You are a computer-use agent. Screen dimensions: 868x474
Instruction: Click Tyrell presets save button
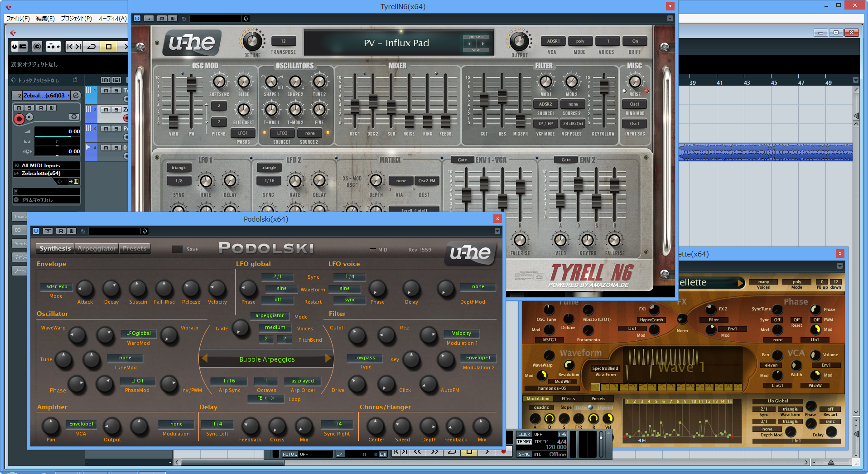coord(476,50)
